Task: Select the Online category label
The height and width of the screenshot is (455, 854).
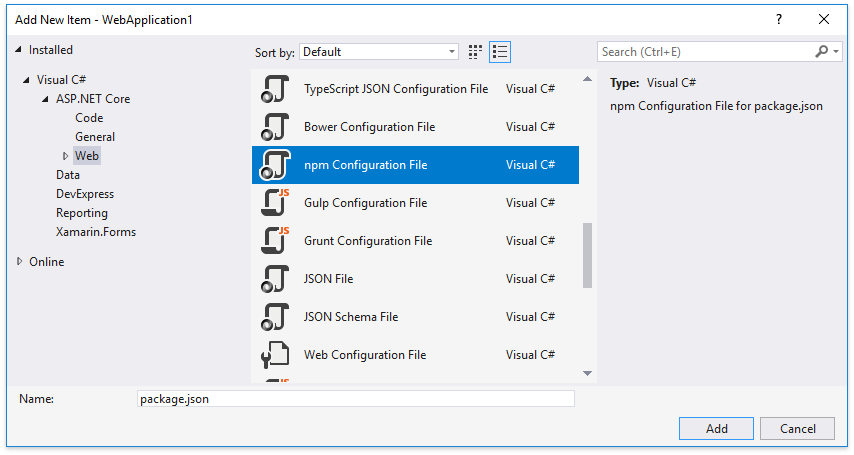Action: 47,262
